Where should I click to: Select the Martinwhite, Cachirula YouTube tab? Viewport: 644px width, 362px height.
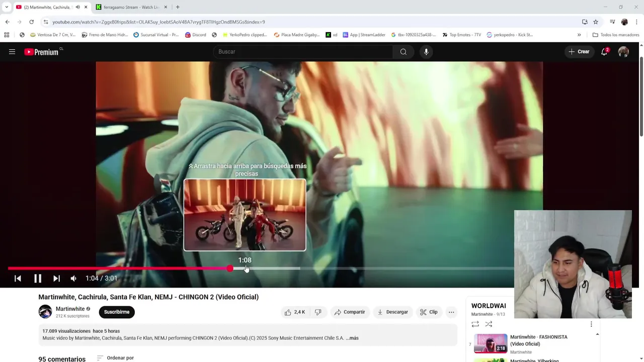pyautogui.click(x=48, y=7)
